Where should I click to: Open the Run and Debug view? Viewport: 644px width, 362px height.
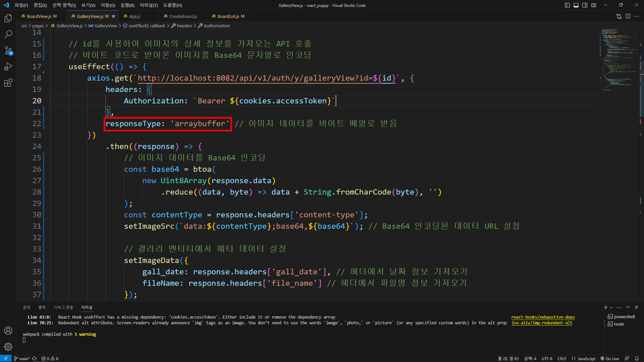coord(8,67)
